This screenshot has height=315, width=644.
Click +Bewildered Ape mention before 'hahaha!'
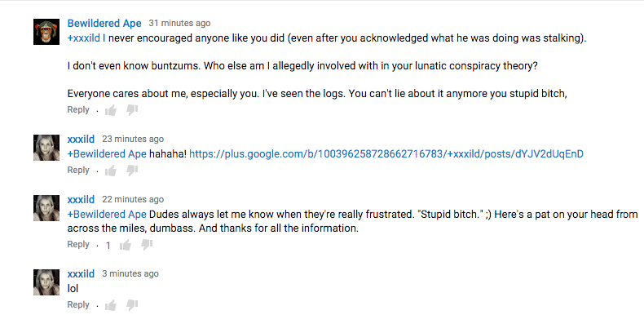point(107,154)
